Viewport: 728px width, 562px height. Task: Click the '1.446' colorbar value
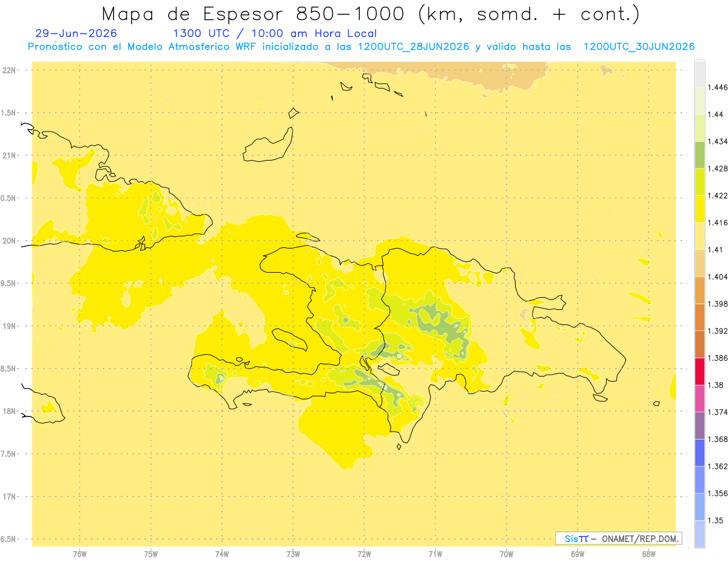718,87
